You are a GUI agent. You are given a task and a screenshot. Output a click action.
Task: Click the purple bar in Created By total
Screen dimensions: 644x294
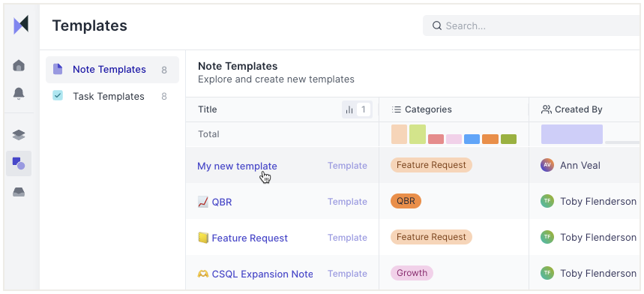[572, 134]
